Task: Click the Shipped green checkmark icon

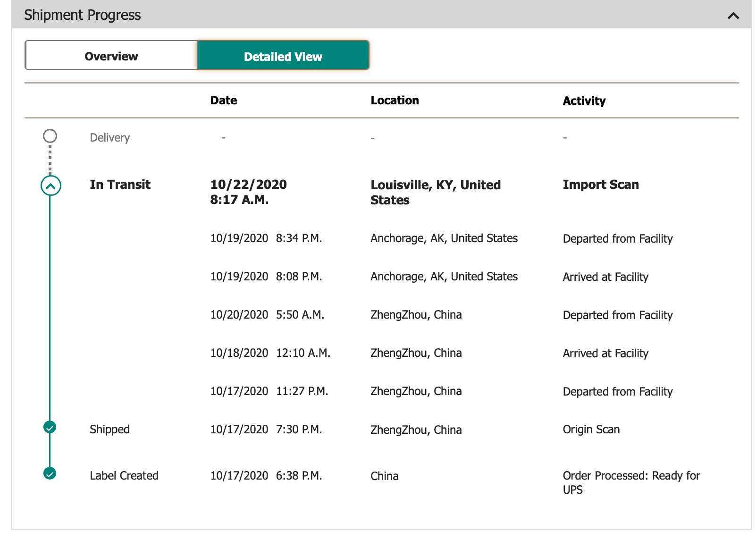Action: 50,428
